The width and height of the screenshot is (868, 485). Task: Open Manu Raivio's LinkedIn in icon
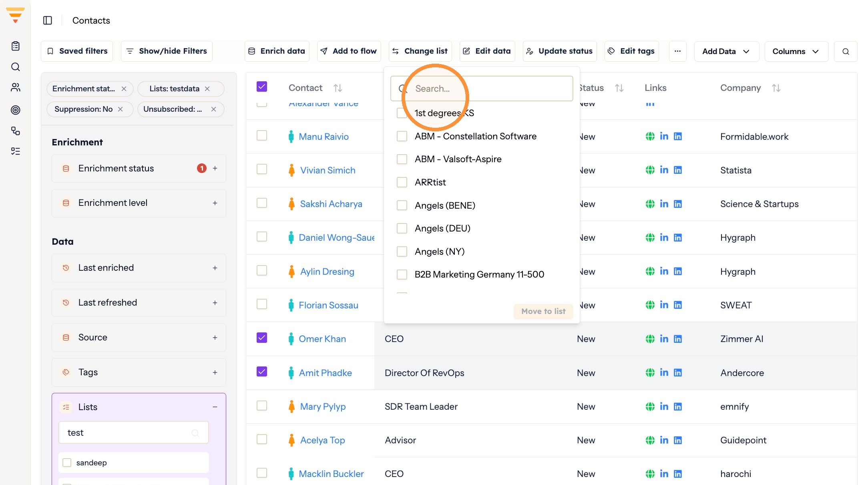[664, 137]
